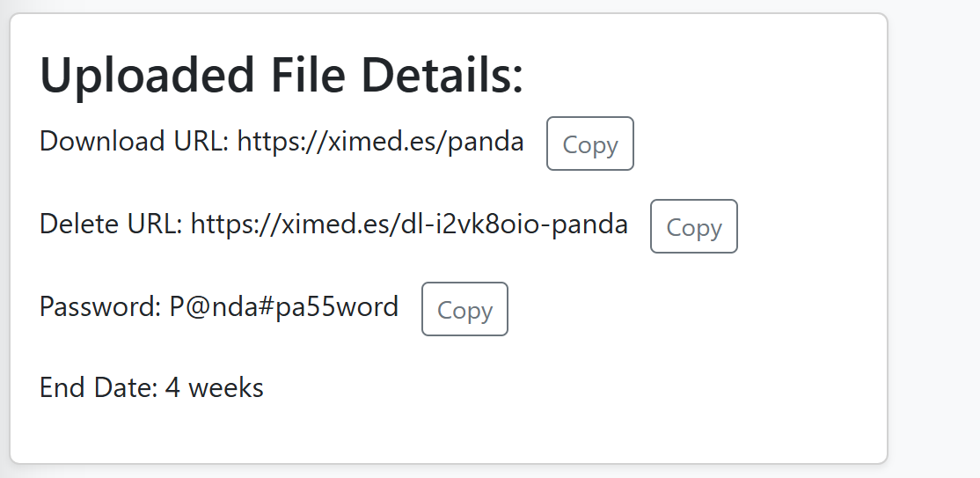Click the word 'Details:' in the heading

(442, 76)
